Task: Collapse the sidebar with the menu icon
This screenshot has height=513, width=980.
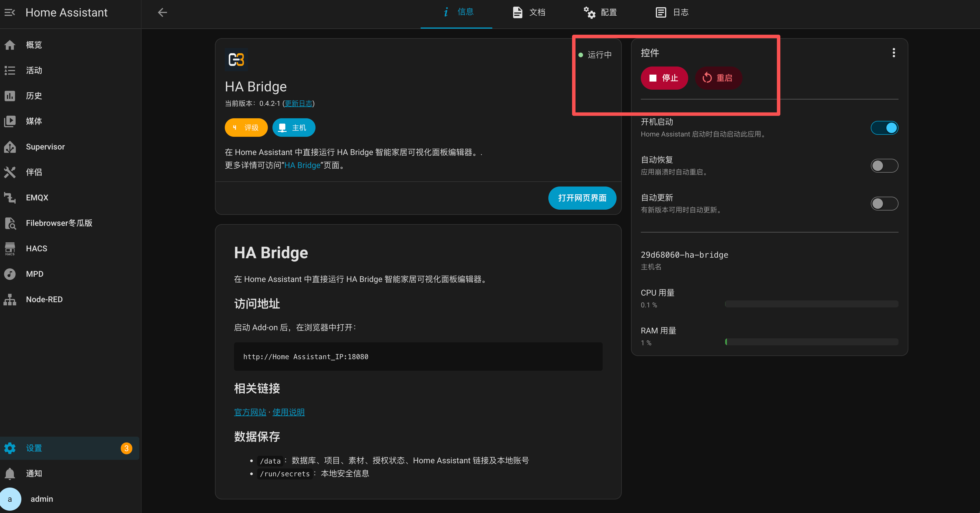Action: pos(10,12)
